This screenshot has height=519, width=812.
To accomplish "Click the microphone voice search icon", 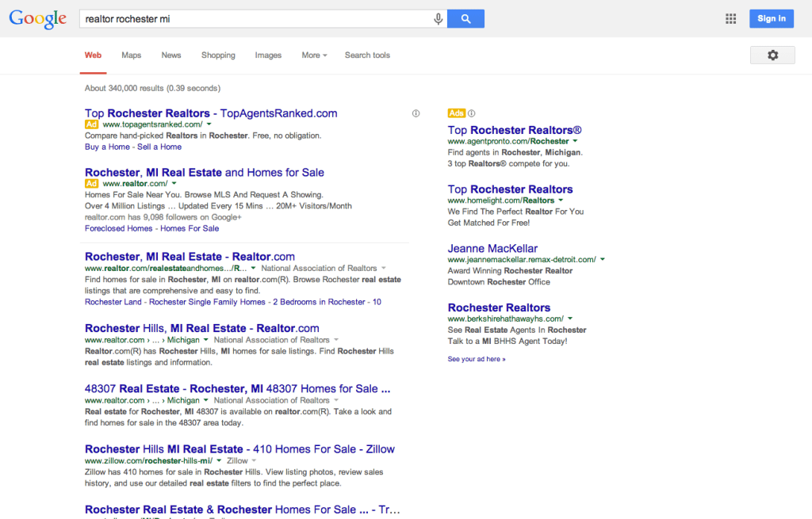I will pos(438,19).
